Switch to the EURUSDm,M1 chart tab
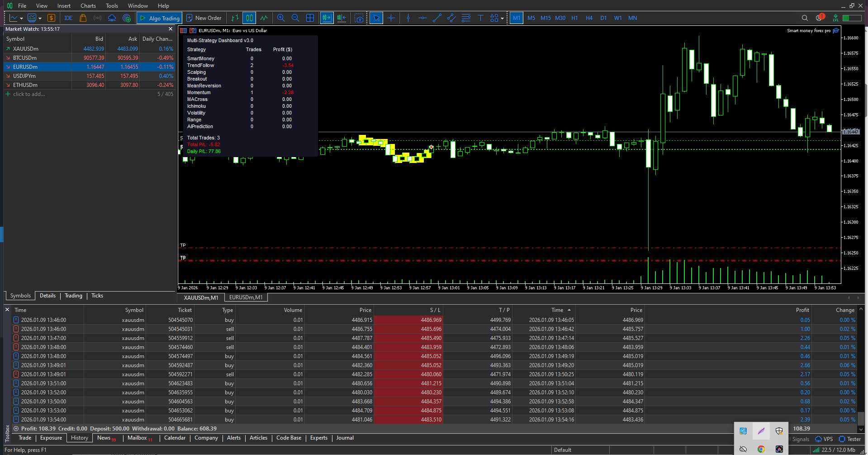The image size is (868, 455). coord(246,297)
